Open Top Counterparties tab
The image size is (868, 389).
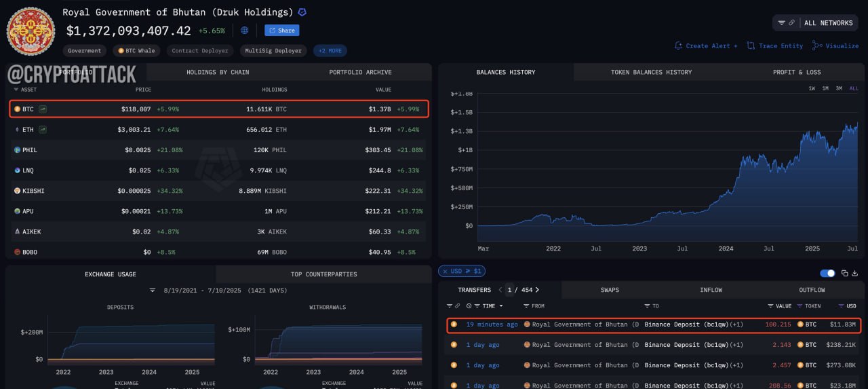[x=323, y=274]
